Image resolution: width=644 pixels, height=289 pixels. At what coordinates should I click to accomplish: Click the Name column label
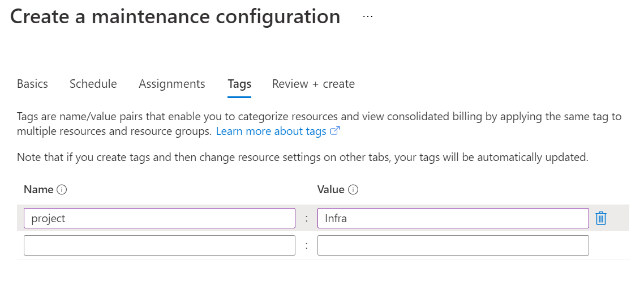(38, 190)
